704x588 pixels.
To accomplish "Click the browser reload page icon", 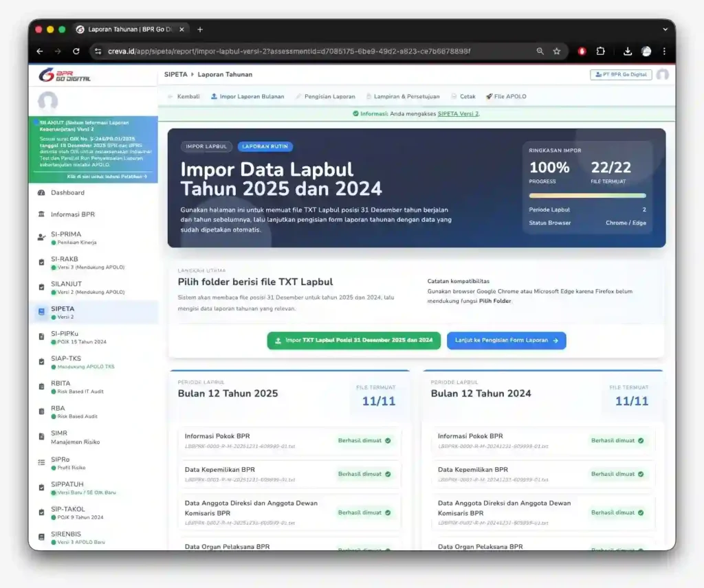I will [x=76, y=52].
